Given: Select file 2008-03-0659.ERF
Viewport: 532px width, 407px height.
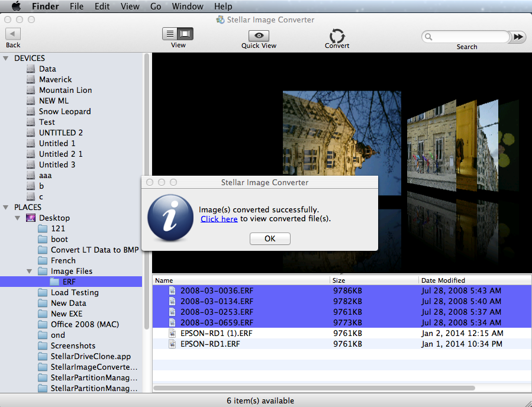Looking at the screenshot, I should [x=342, y=322].
